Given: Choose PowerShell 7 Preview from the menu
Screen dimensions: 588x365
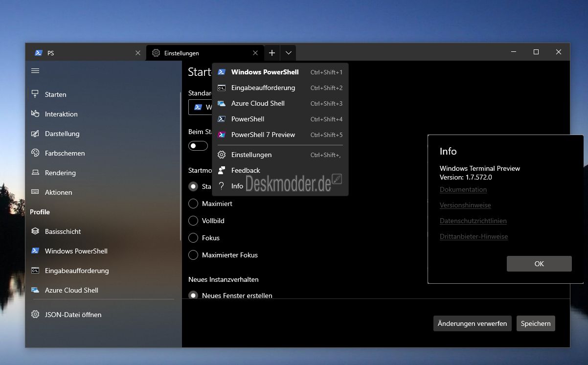Looking at the screenshot, I should [x=280, y=135].
